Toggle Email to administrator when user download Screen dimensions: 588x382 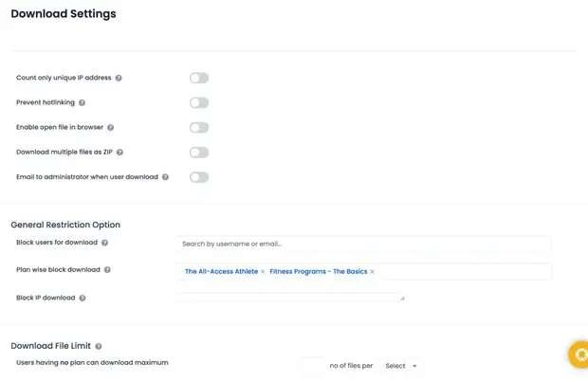click(x=199, y=177)
